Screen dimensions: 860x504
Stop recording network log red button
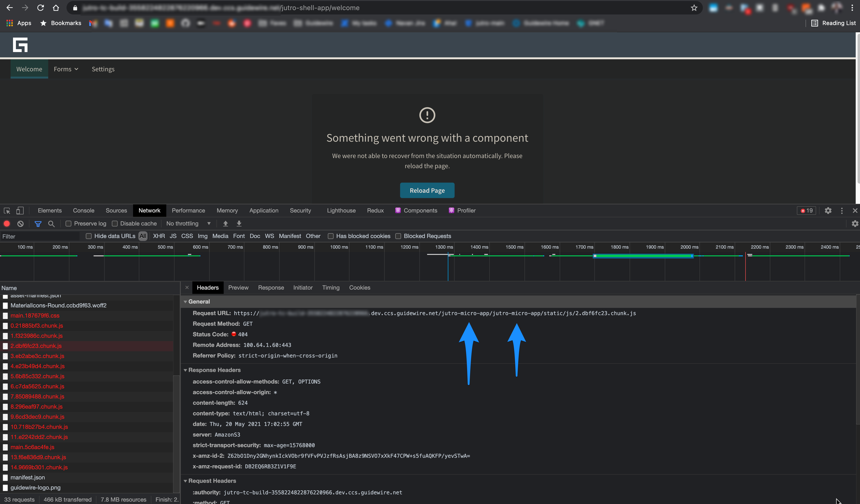[7, 224]
